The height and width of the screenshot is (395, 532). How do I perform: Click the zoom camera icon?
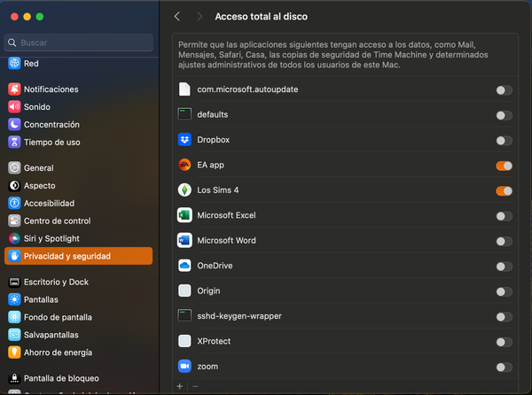pos(184,366)
